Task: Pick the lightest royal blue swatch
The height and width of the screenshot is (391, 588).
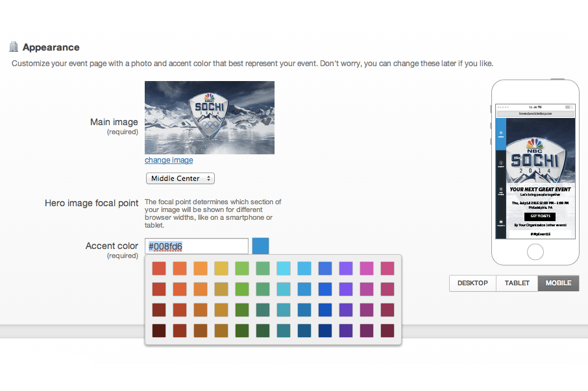Action: click(325, 268)
